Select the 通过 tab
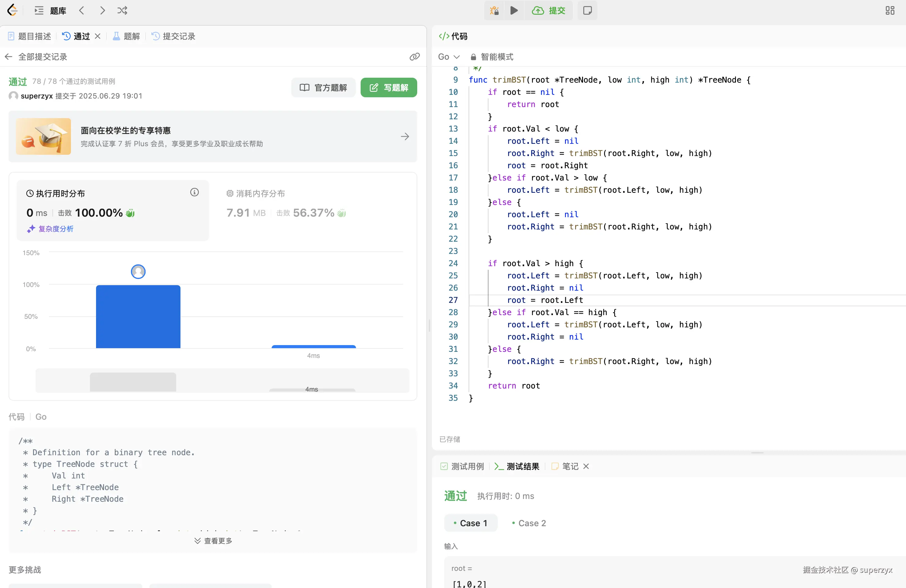Image resolution: width=906 pixels, height=588 pixels. [x=76, y=36]
